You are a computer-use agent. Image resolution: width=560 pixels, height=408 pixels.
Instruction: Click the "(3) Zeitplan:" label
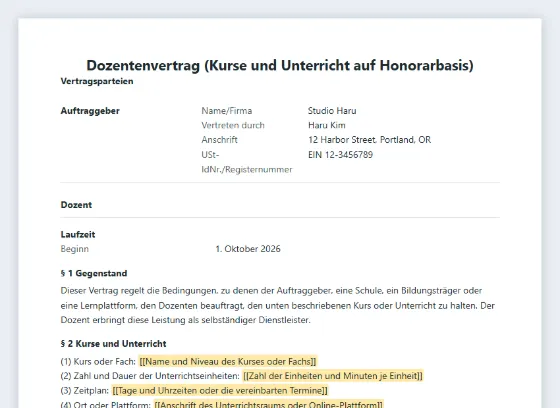click(x=85, y=390)
